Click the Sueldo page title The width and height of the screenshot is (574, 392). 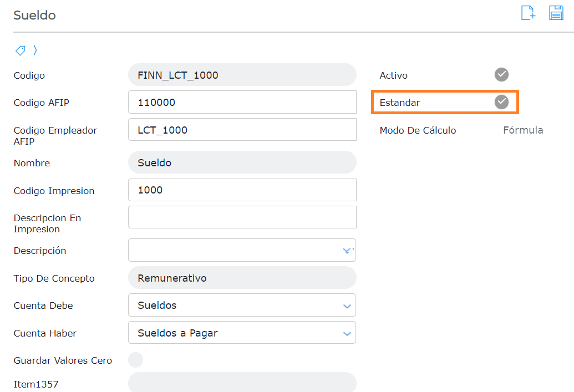(x=34, y=16)
